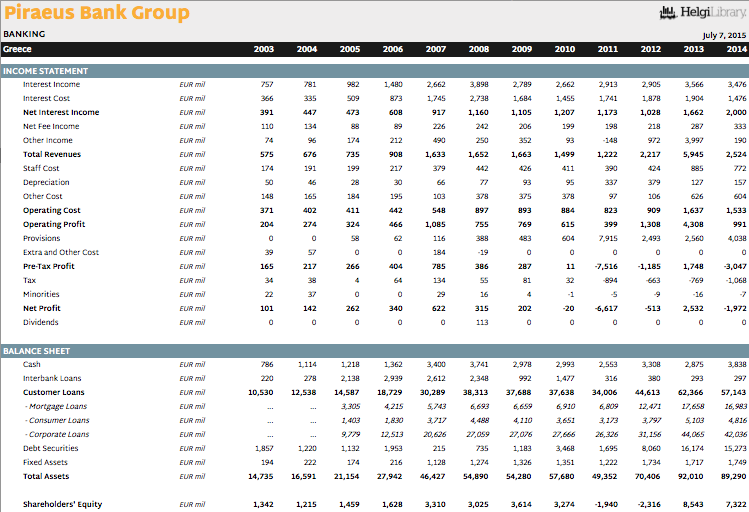Click the Minorities row label
Viewport: 749px width, 512px height.
[41, 294]
